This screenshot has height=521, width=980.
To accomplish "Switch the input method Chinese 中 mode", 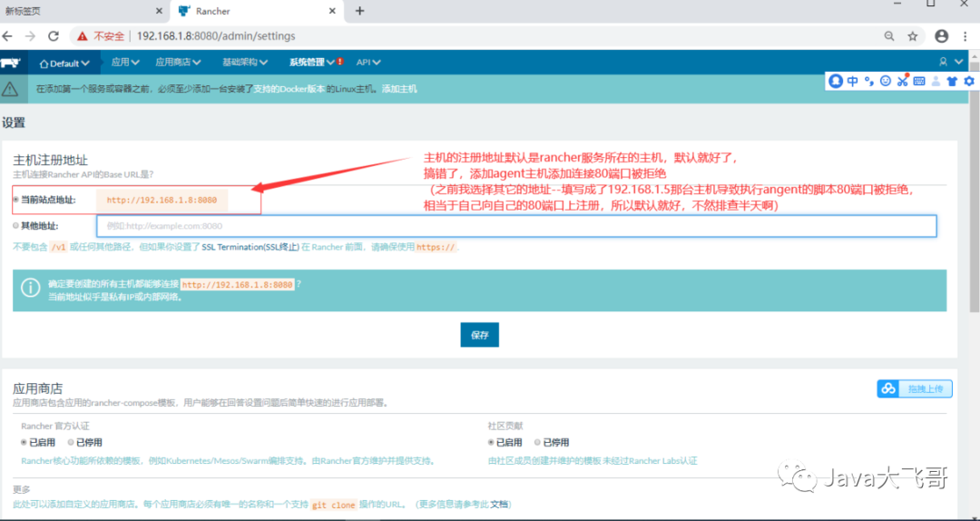I will tap(852, 81).
